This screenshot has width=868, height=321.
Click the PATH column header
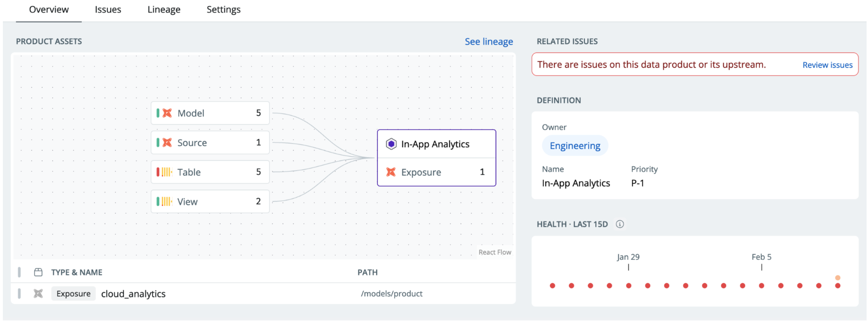click(367, 272)
